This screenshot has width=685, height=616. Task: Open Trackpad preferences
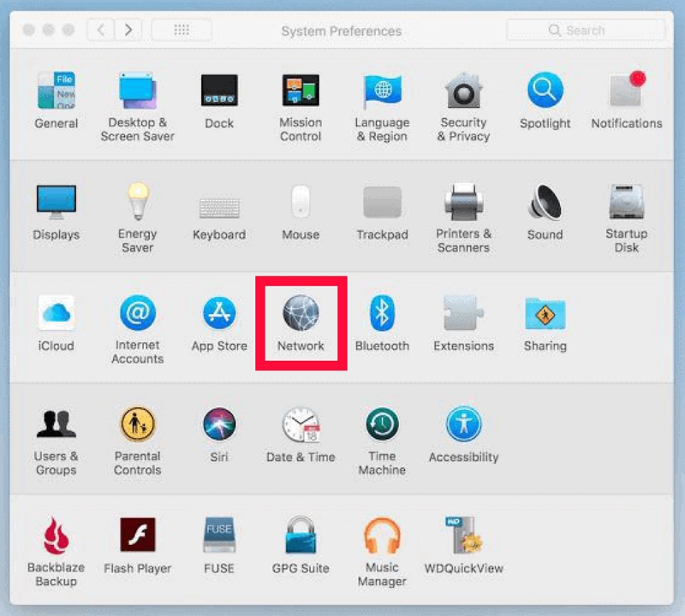click(382, 213)
